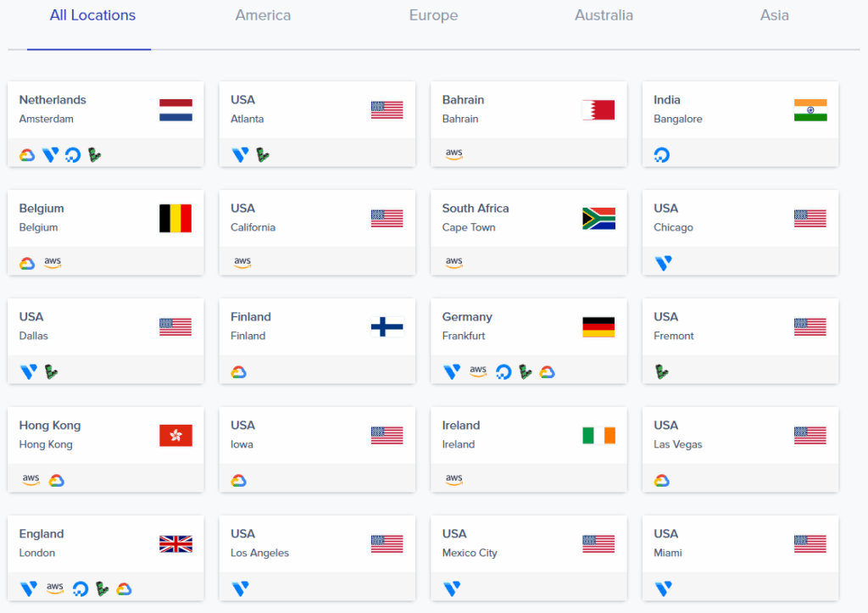Click the DigitalOcean icon in the Bangalore card
The image size is (868, 613).
tap(662, 154)
